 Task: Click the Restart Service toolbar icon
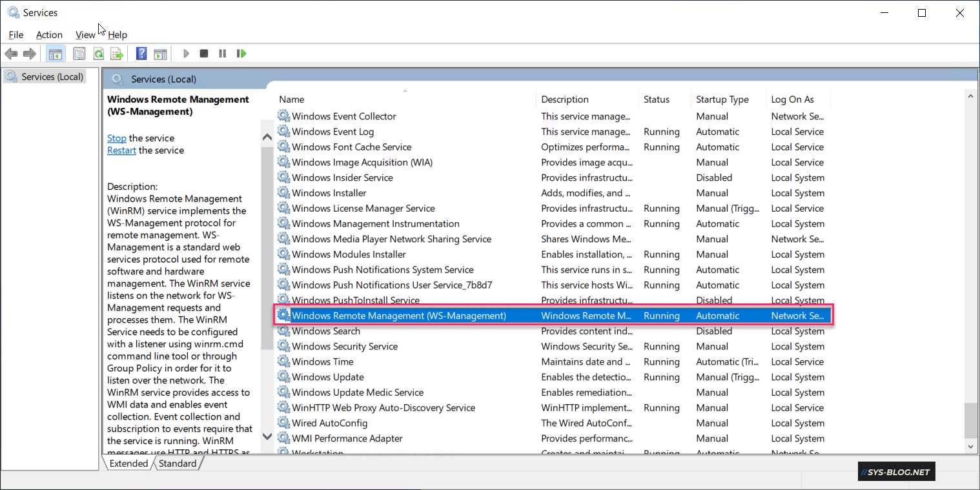point(241,54)
